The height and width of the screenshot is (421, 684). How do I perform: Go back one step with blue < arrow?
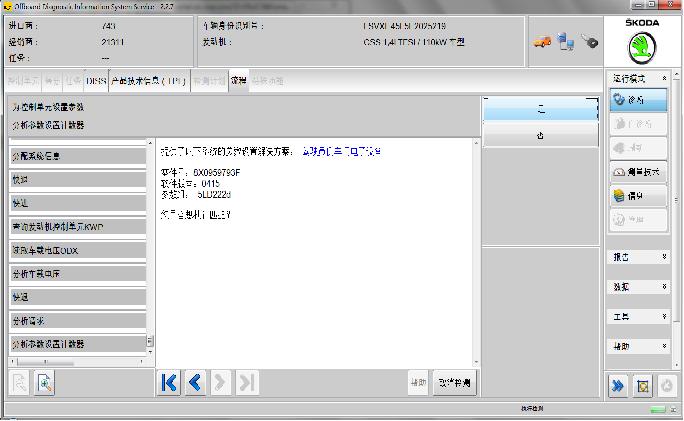pos(195,383)
